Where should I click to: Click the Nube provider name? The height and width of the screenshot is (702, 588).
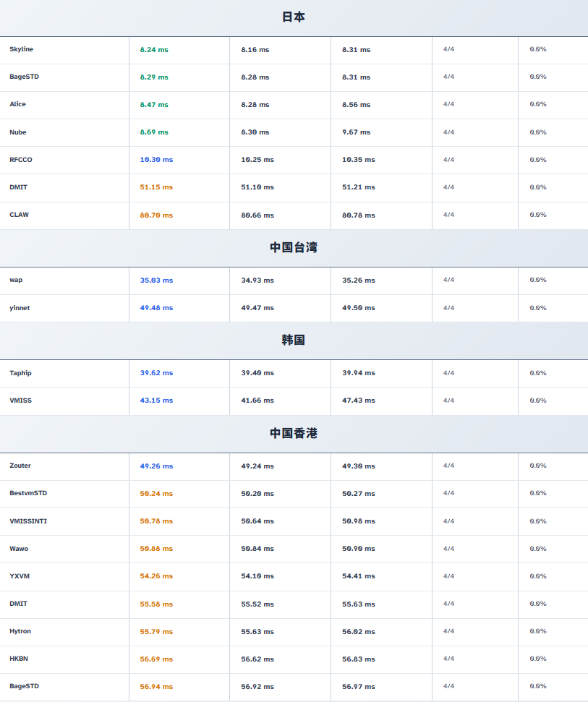17,132
